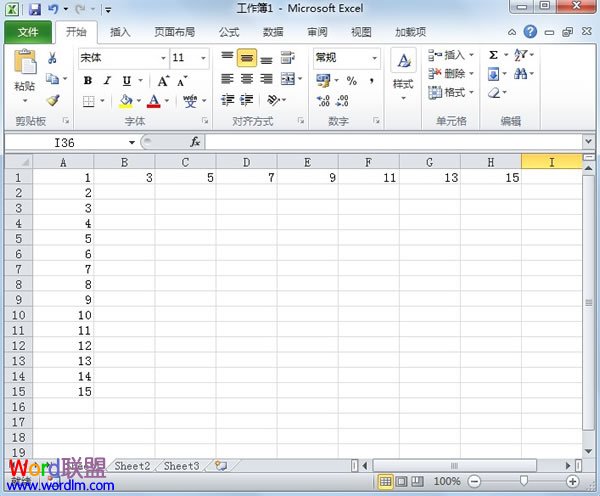Switch to the 插入 ribbon tab
Viewport: 600px width, 496px height.
click(120, 32)
